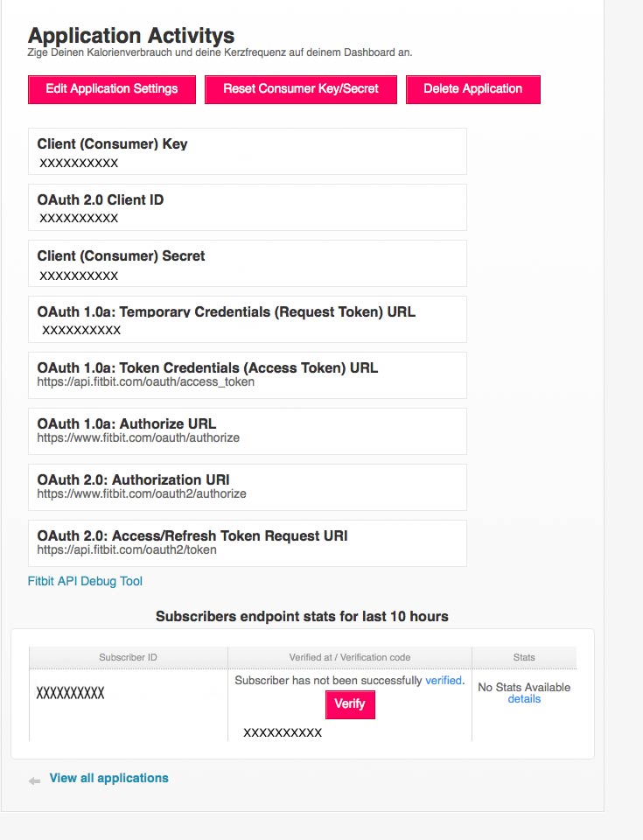Click the www.fitbit.com/oauth/authorize URL text
Viewport: 643px width, 840px height.
click(x=138, y=437)
